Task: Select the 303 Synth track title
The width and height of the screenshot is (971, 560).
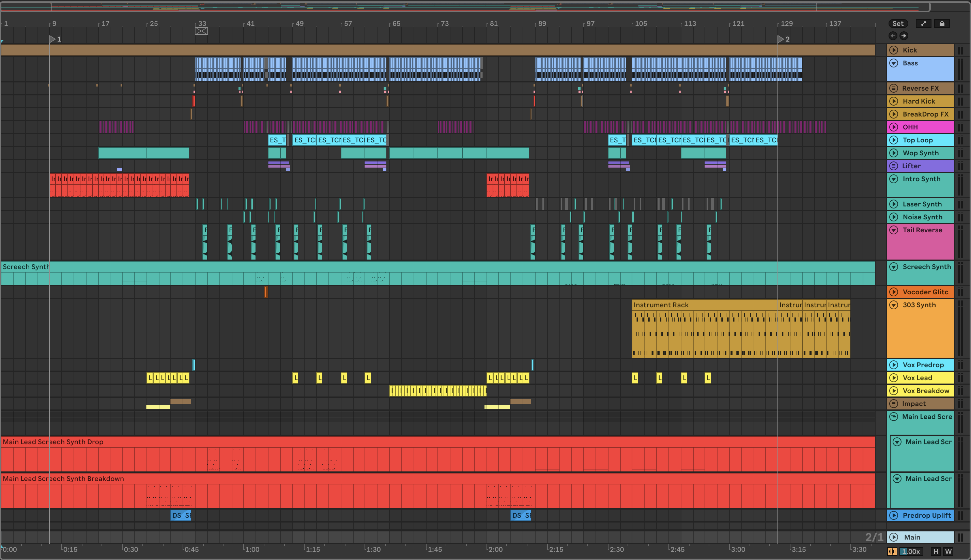Action: (919, 305)
